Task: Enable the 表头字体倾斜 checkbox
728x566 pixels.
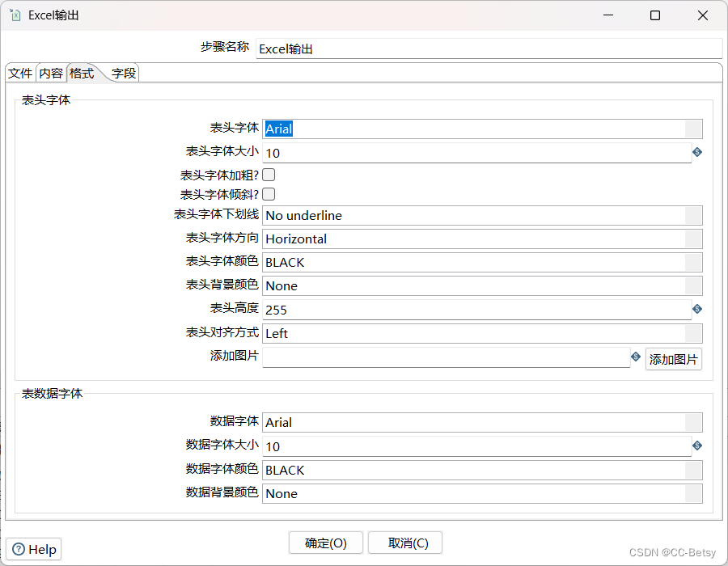Action: point(268,193)
